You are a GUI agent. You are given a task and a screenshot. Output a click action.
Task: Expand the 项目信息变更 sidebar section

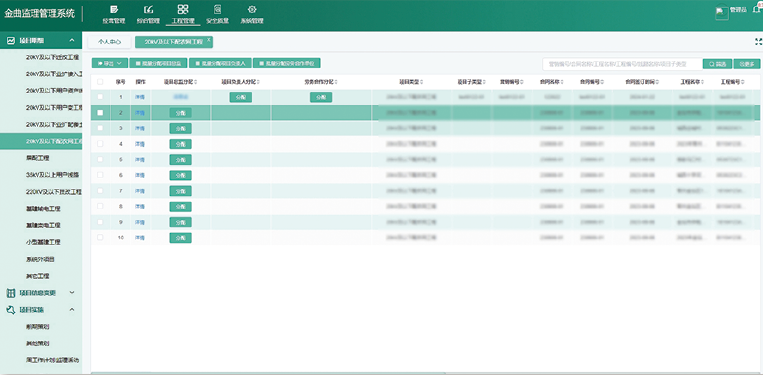coord(41,293)
